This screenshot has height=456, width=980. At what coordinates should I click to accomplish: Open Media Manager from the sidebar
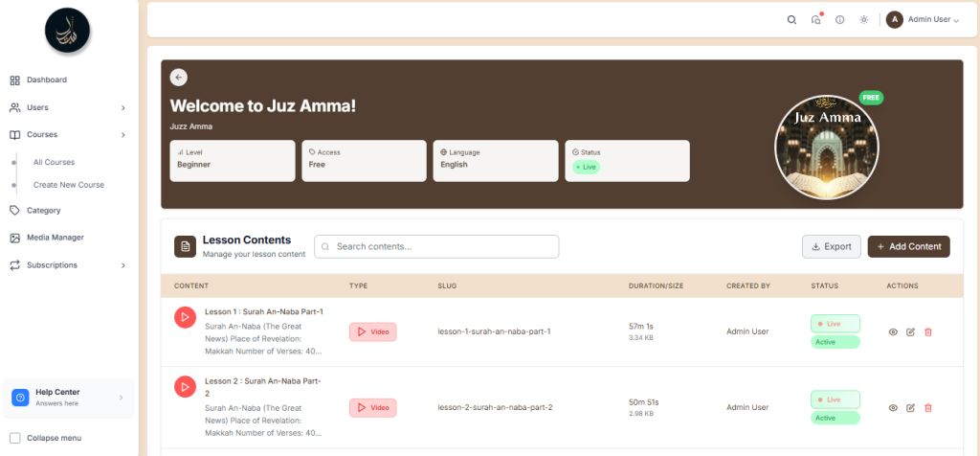click(x=55, y=238)
